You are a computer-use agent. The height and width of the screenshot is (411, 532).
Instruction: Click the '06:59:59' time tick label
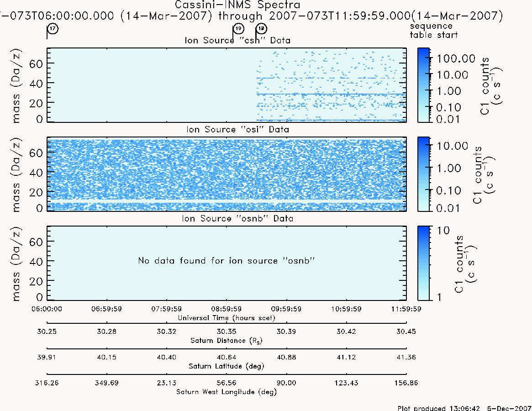tap(106, 309)
